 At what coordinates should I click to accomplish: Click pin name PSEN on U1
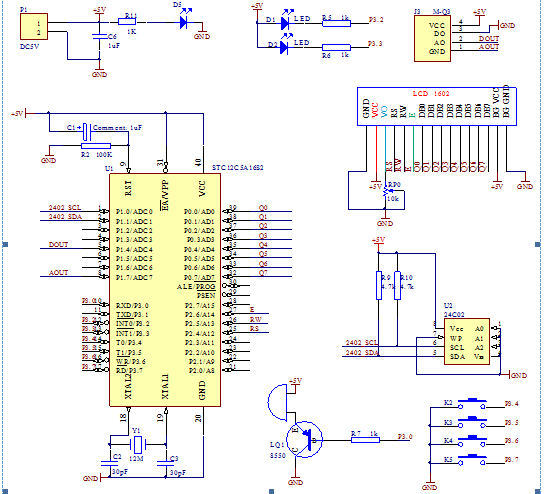[206, 296]
